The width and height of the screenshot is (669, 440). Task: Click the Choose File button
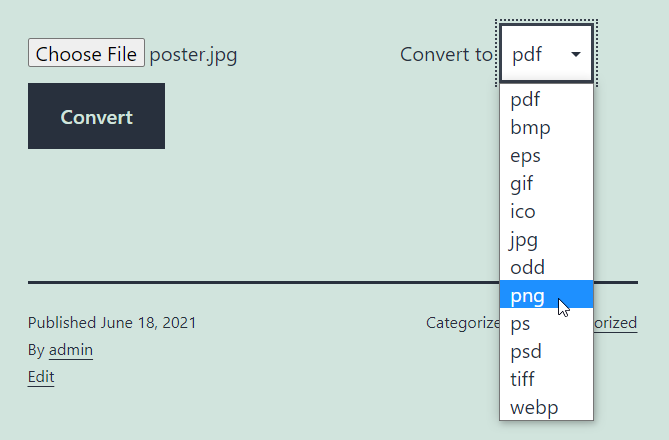[x=86, y=53]
